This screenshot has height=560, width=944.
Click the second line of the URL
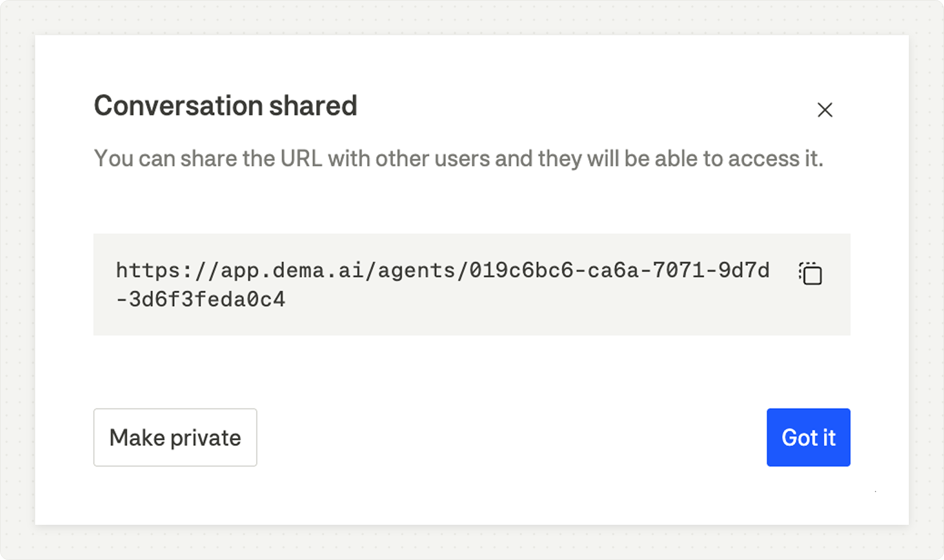point(201,300)
